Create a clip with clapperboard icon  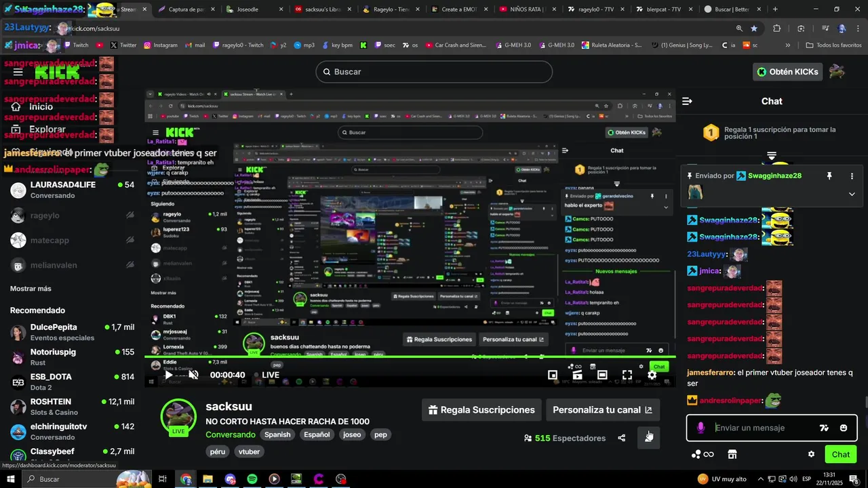point(577,375)
